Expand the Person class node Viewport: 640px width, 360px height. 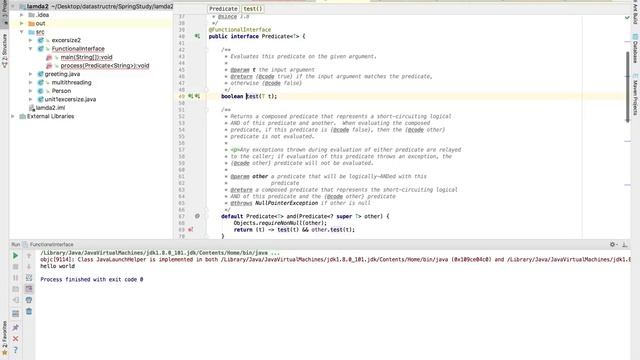click(31, 91)
